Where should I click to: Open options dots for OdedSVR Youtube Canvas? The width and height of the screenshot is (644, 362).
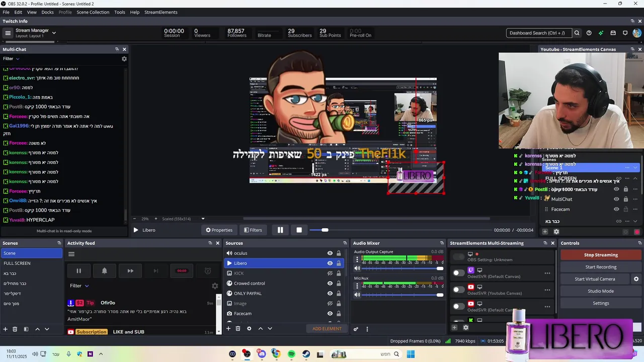[547, 290]
